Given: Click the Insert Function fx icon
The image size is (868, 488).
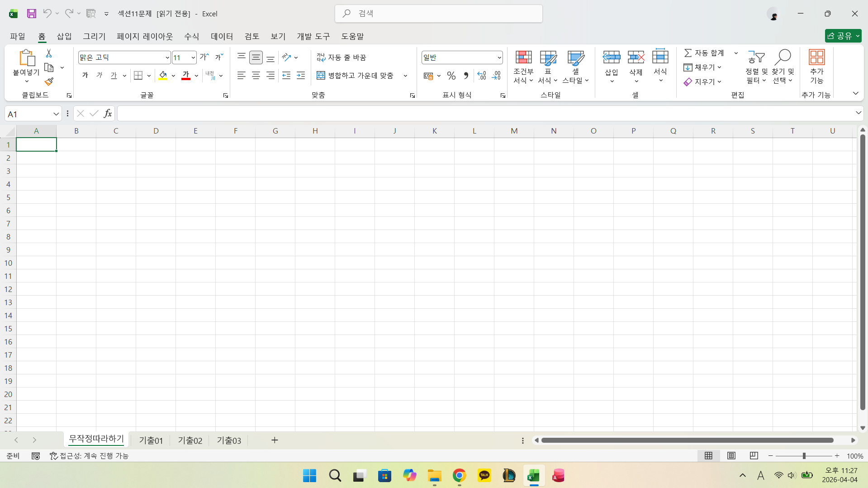Looking at the screenshot, I should (x=108, y=114).
